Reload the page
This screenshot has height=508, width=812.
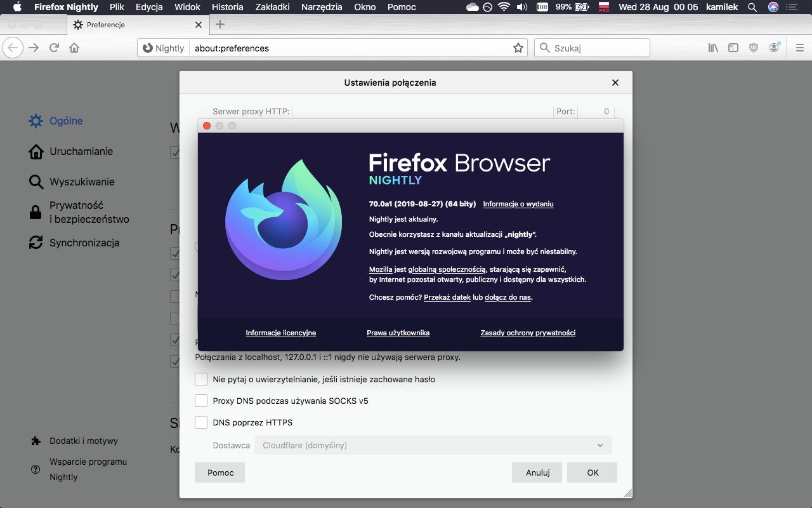(x=54, y=48)
